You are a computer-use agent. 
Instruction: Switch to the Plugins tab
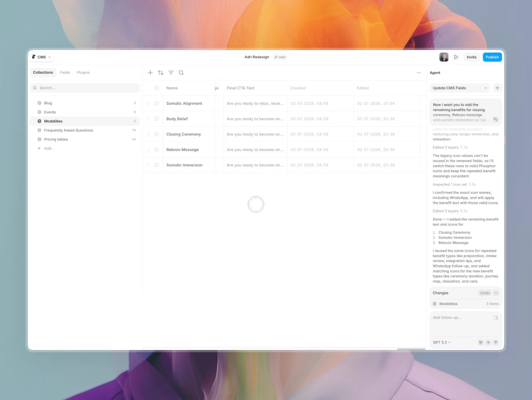[83, 73]
